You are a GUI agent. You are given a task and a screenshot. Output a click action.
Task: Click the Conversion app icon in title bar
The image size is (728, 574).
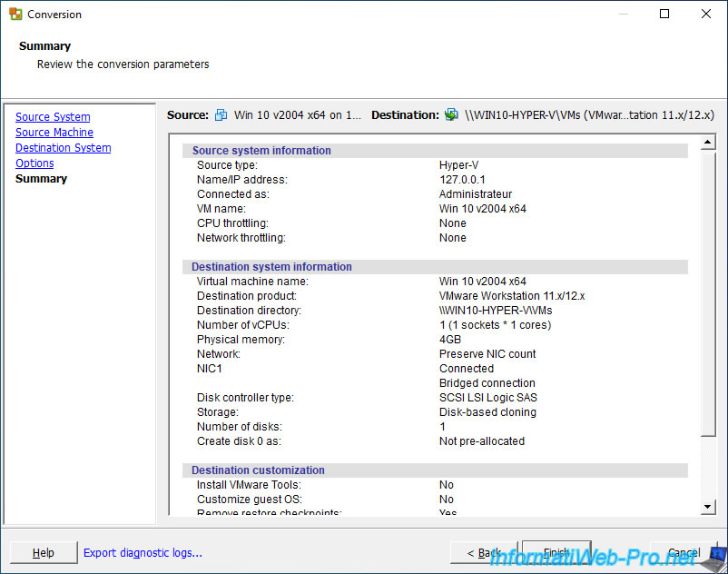pos(15,14)
